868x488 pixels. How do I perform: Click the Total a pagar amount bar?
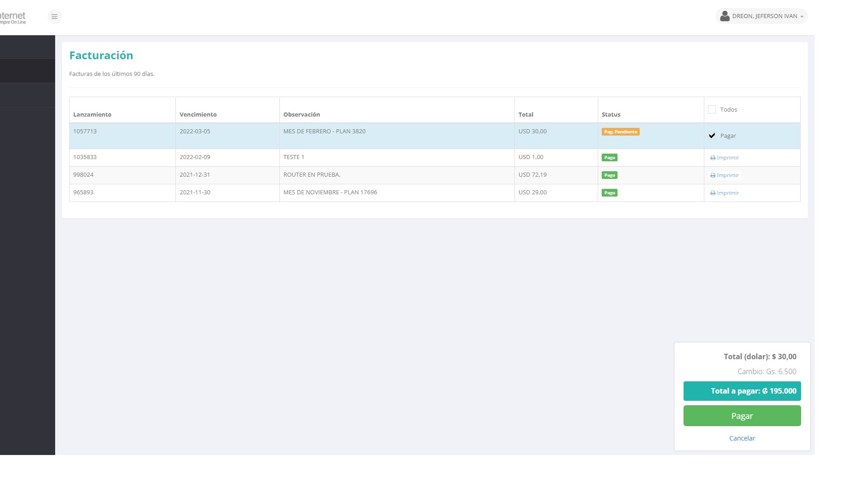[742, 391]
